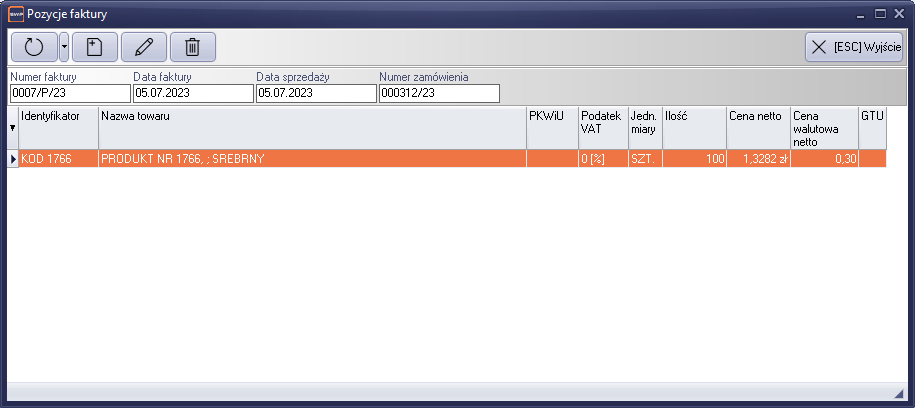Click the add new item icon
The height and width of the screenshot is (408, 915).
pos(95,47)
